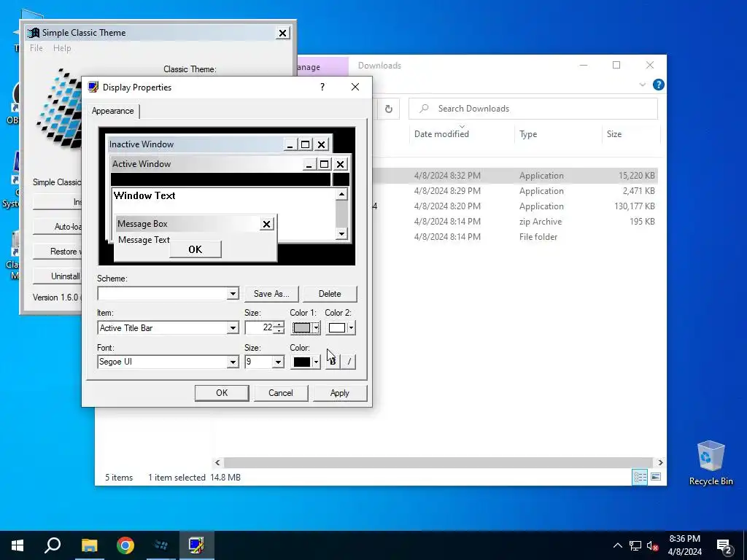Viewport: 747px width, 560px height.
Task: Select row with size 2,471 KB
Action: tap(514, 191)
